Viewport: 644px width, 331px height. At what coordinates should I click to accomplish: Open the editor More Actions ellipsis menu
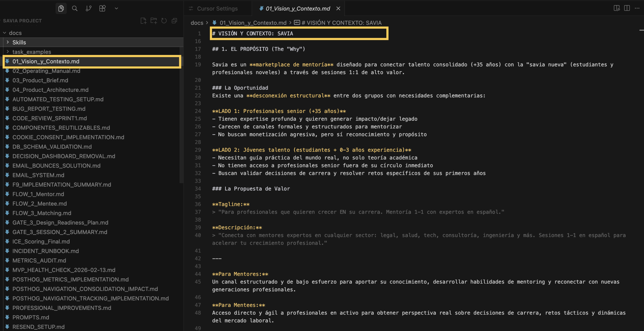pos(637,8)
